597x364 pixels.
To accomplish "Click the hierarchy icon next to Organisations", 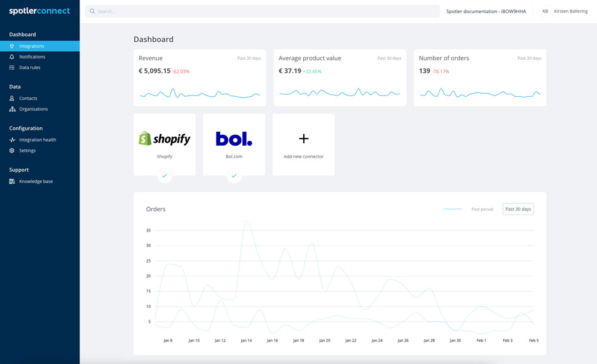I will [12, 109].
